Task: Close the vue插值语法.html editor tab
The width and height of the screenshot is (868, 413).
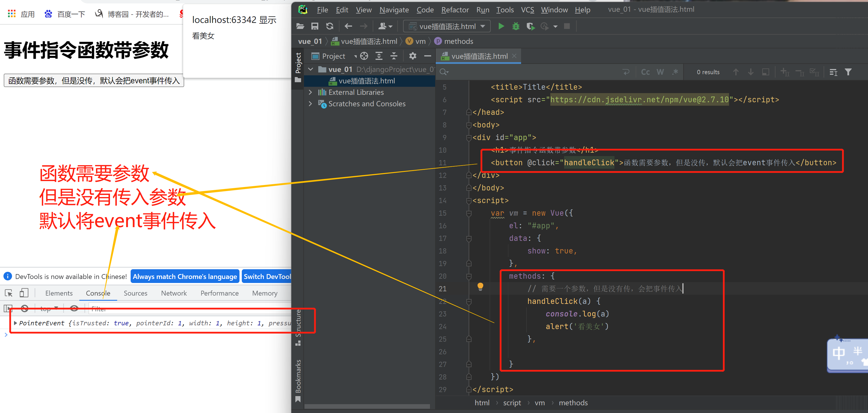Action: pos(514,56)
